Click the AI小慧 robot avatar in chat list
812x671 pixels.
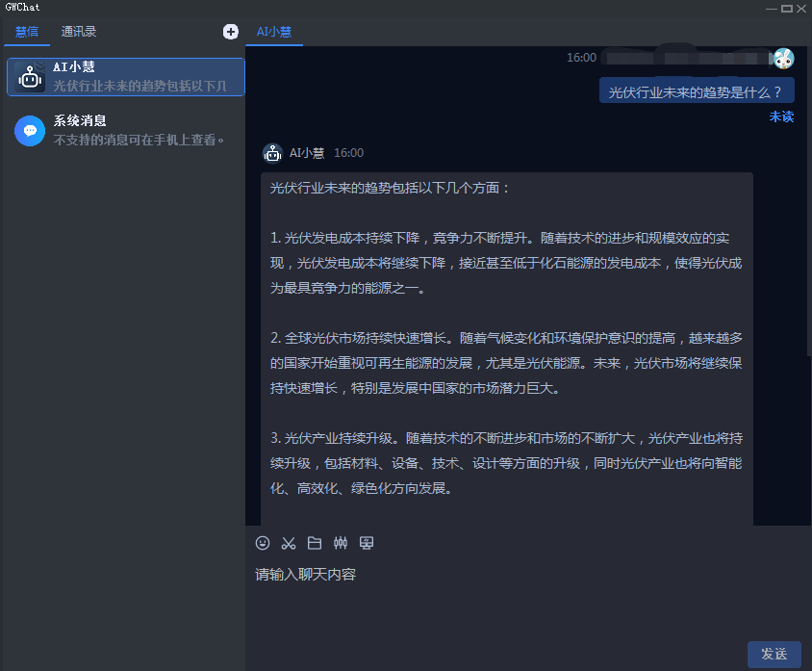pyautogui.click(x=30, y=77)
